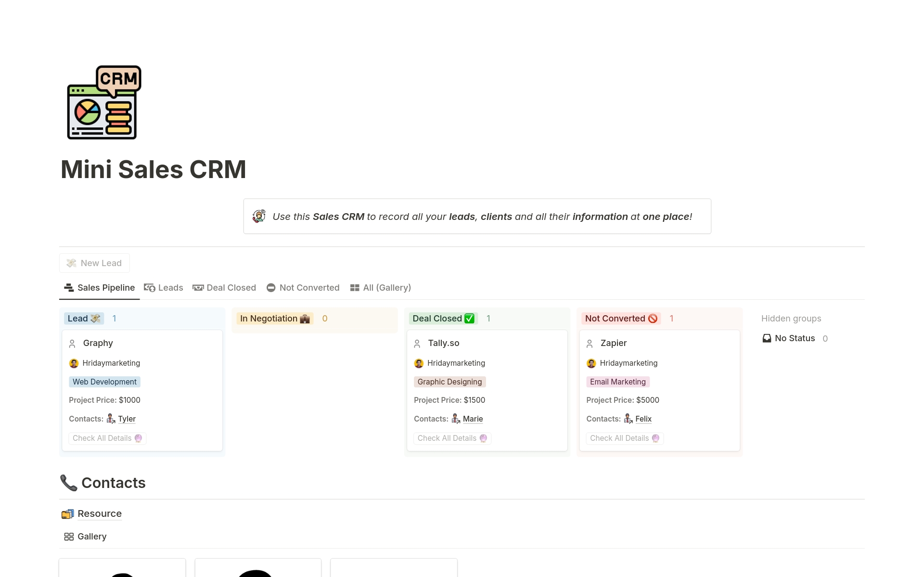Screen dimensions: 924x577
Task: Click the callout support agent icon
Action: click(x=259, y=217)
